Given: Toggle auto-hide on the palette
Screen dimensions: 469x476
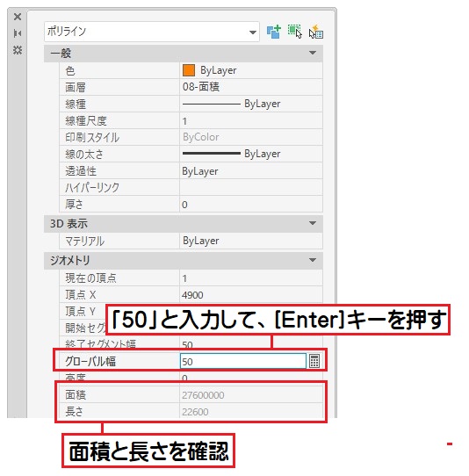Looking at the screenshot, I should pos(18,33).
